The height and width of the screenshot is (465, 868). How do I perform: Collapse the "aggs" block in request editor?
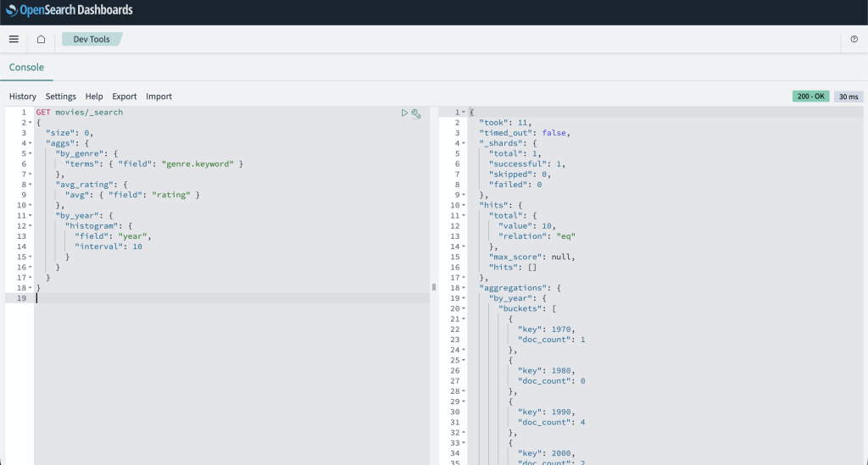click(31, 143)
